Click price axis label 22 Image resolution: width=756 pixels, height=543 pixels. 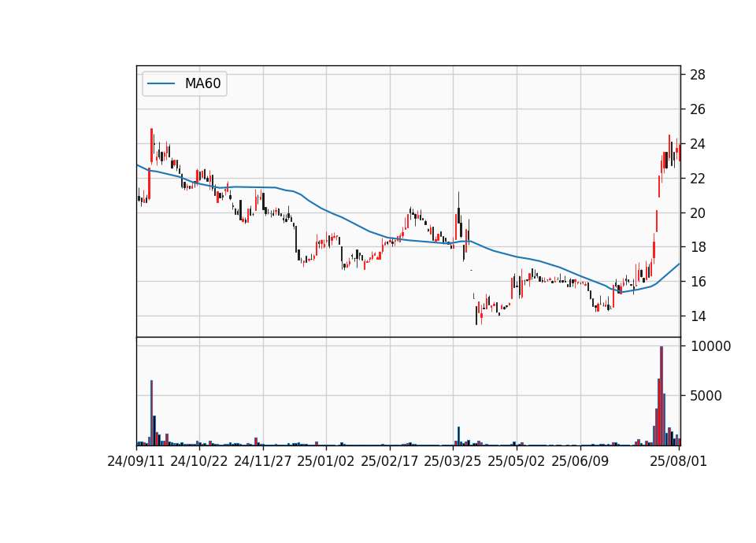[x=698, y=179]
